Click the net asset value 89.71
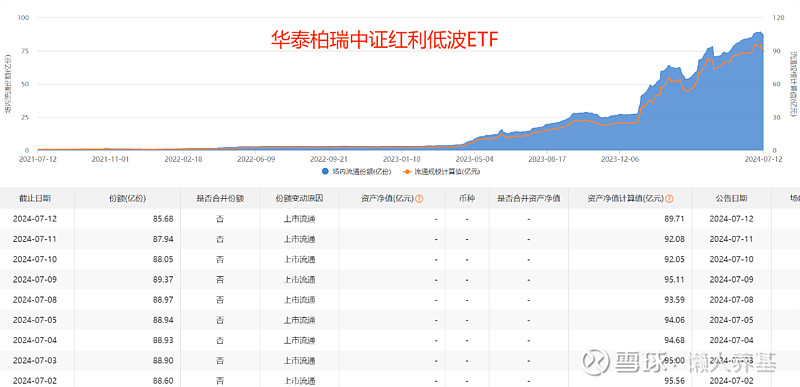This screenshot has width=800, height=387. pos(674,219)
